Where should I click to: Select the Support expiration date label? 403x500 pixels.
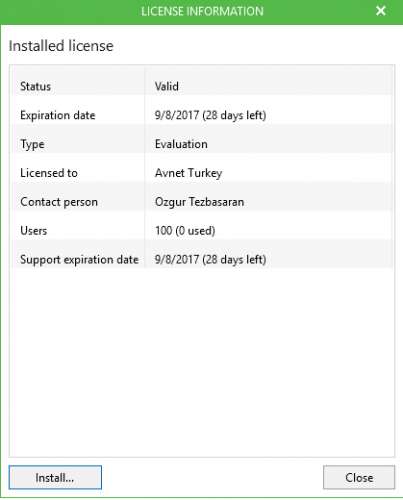pyautogui.click(x=79, y=260)
